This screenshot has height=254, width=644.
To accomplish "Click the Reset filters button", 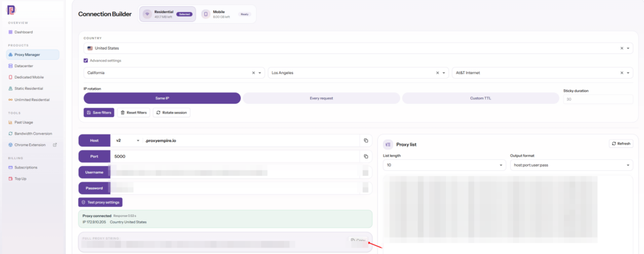I will [x=134, y=113].
